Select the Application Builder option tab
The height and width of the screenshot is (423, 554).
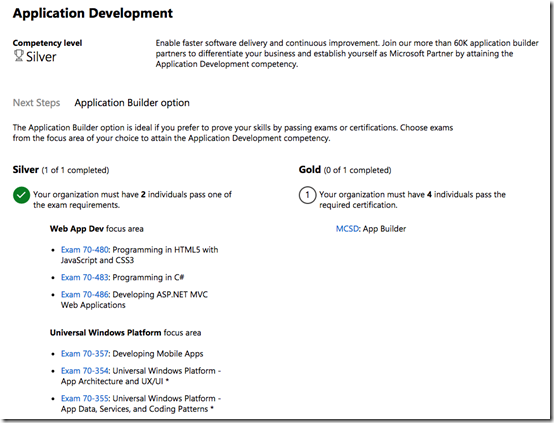point(132,103)
